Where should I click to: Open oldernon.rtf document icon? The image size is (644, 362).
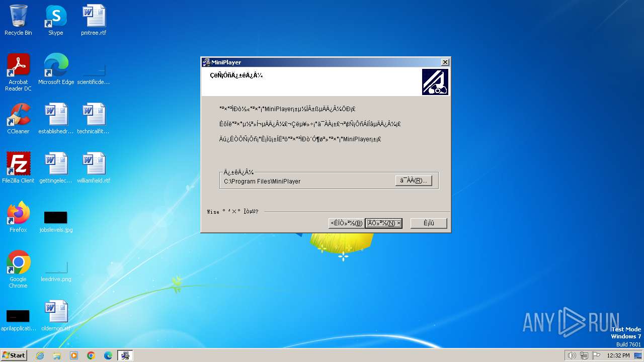click(x=56, y=316)
